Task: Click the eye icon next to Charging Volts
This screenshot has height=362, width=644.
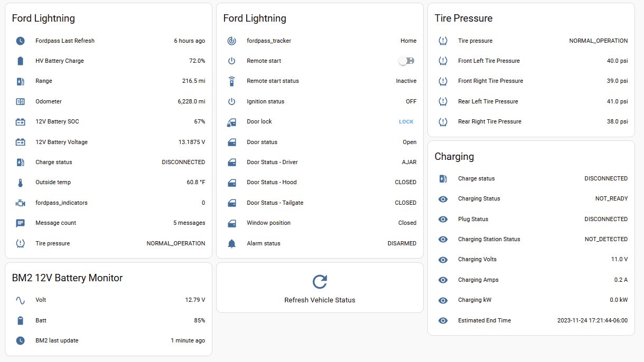Action: (443, 260)
